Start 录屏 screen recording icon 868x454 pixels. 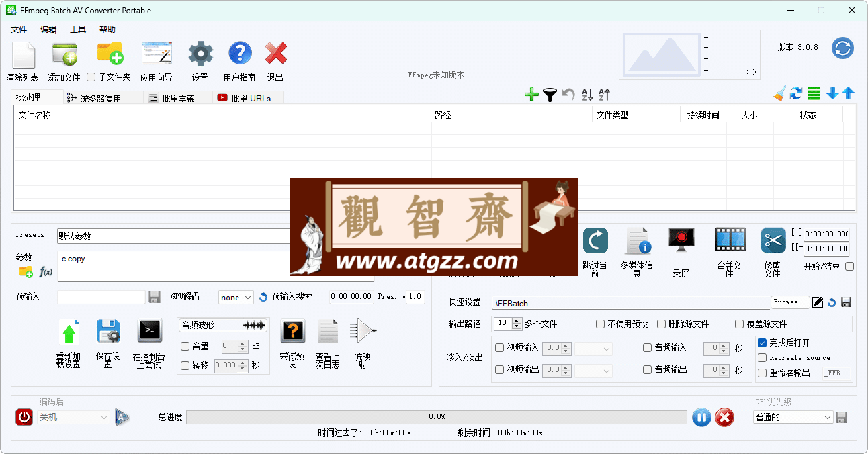[x=681, y=240]
